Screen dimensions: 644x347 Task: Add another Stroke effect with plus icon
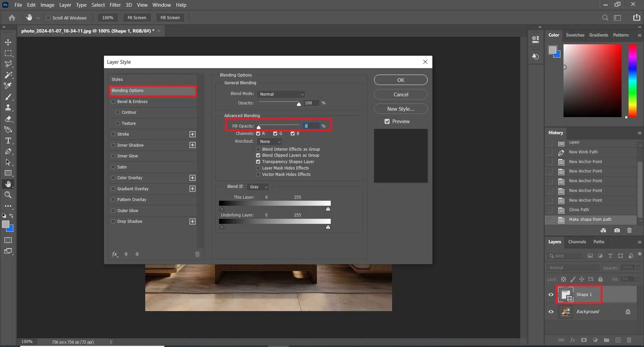click(192, 134)
